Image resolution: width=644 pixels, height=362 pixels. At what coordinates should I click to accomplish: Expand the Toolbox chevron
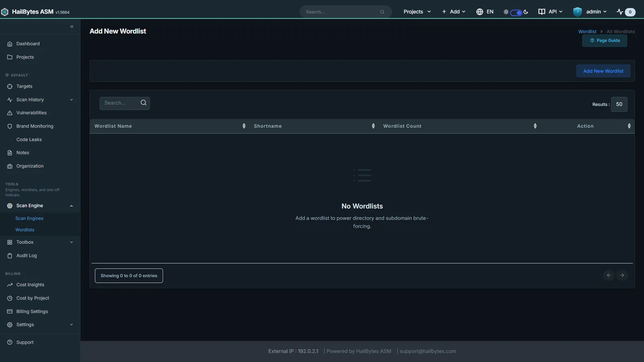pyautogui.click(x=71, y=242)
